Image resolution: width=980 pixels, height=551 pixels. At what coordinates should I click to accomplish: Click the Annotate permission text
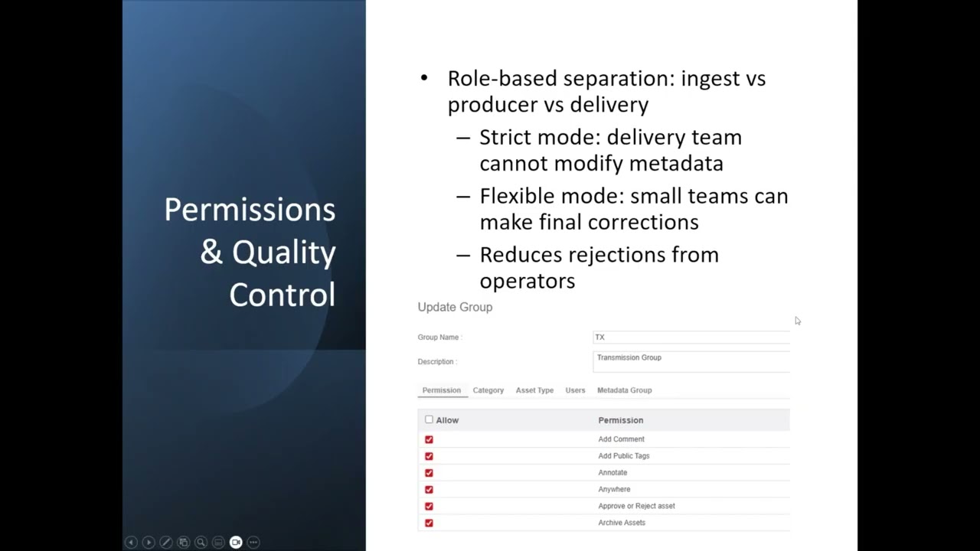pos(612,473)
